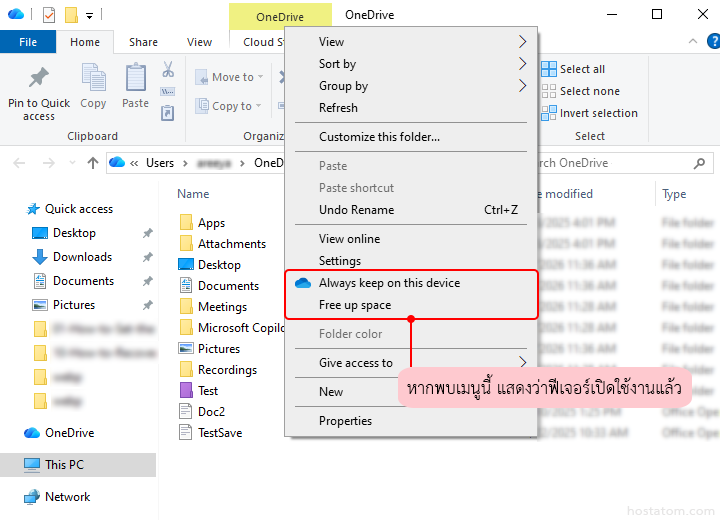
Task: Open OneDrive Settings from context menu
Action: [411, 261]
